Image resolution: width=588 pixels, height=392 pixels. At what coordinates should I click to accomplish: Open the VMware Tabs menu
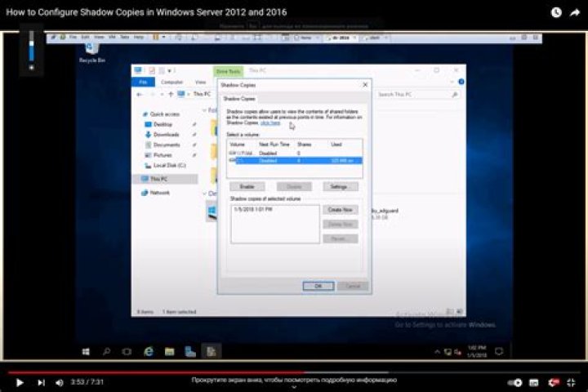[124, 37]
